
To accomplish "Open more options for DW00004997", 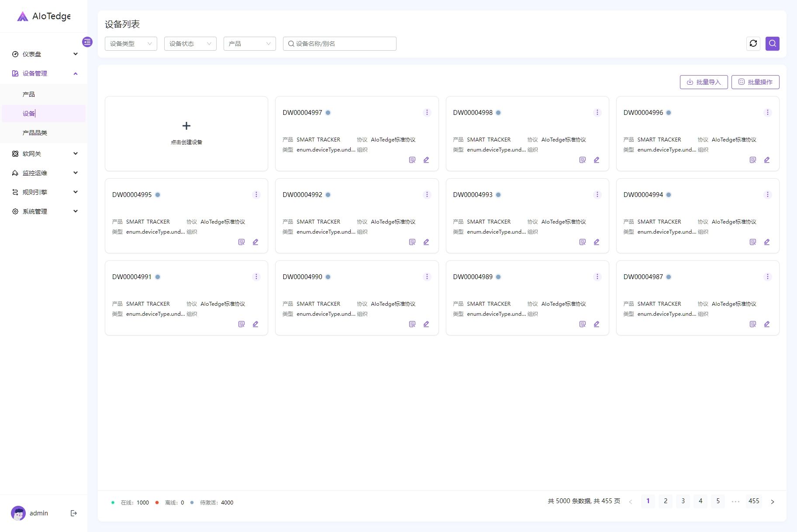I will pos(427,113).
